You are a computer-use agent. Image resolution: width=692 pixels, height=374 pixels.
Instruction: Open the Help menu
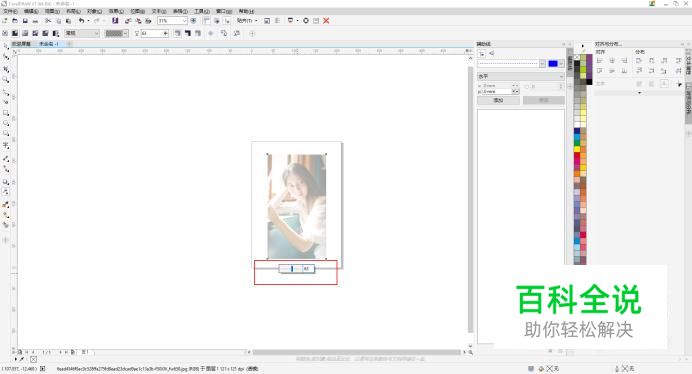coord(246,11)
